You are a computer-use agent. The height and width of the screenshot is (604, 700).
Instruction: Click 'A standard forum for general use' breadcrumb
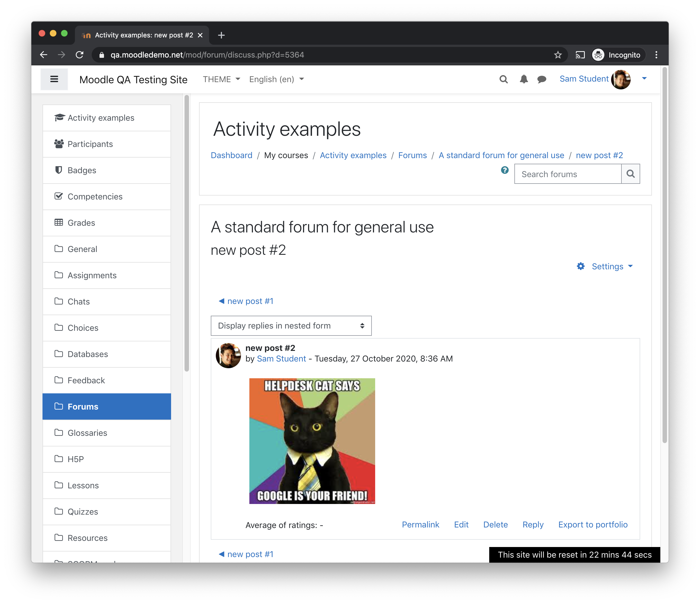click(x=501, y=155)
